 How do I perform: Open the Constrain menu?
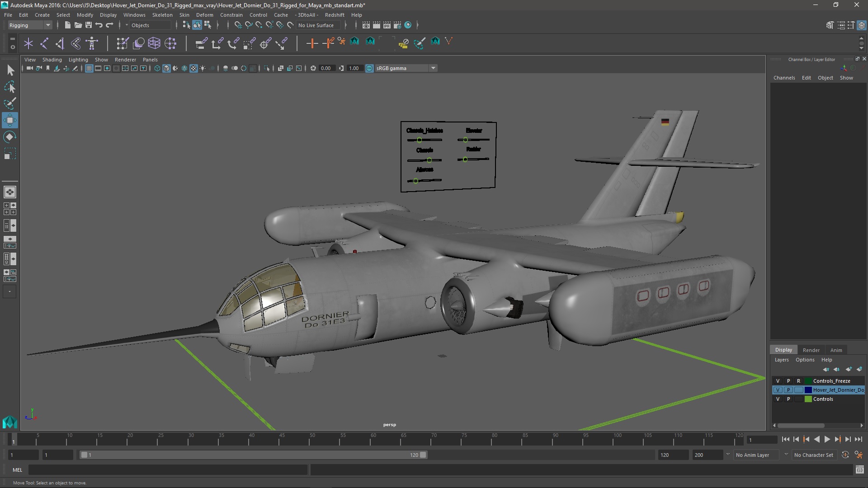231,15
